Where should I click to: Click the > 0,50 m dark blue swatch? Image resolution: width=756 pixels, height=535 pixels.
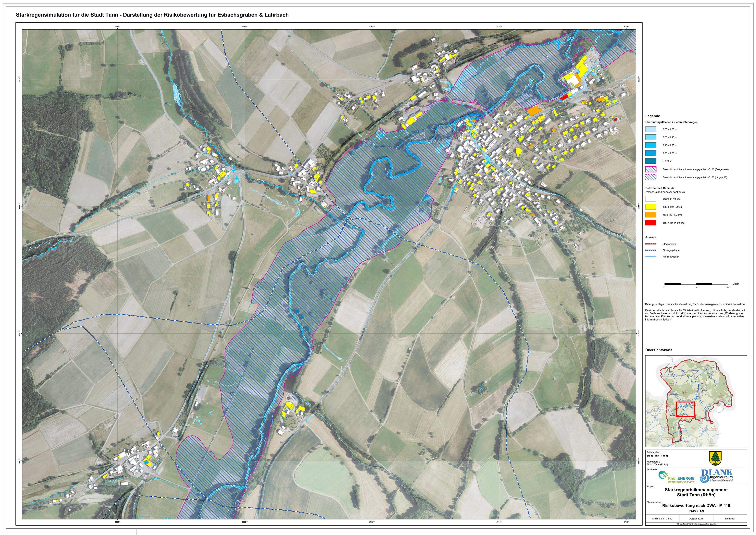tap(651, 161)
